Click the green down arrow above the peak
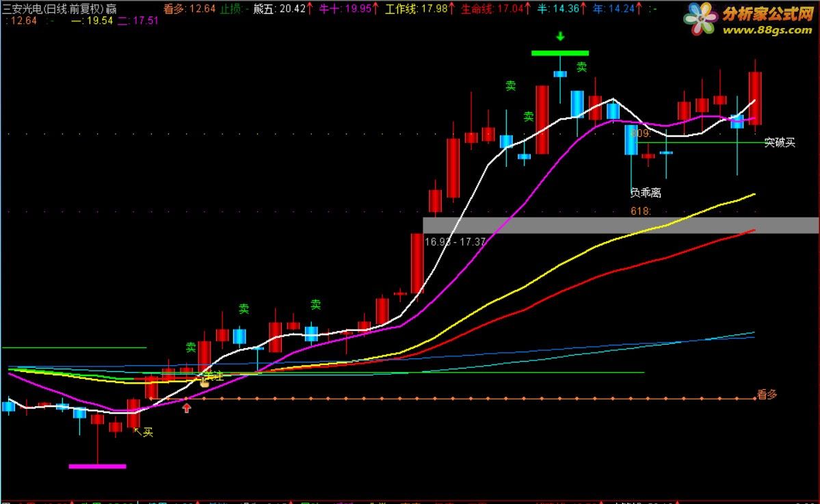Image resolution: width=820 pixels, height=504 pixels. 560,37
